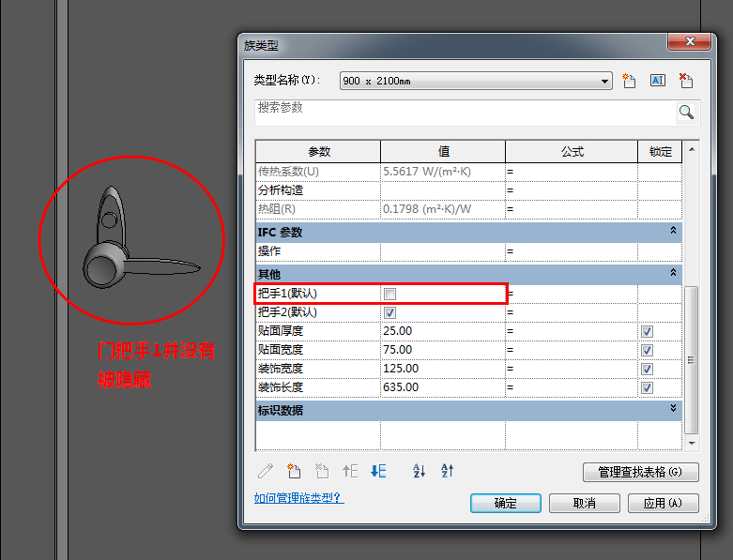Click the 操作 parameter row

tap(469, 251)
